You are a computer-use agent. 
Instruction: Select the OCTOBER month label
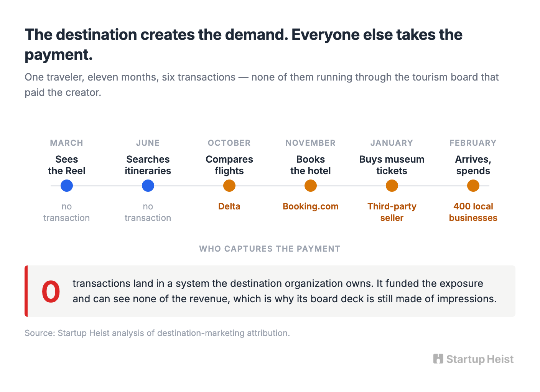[229, 143]
